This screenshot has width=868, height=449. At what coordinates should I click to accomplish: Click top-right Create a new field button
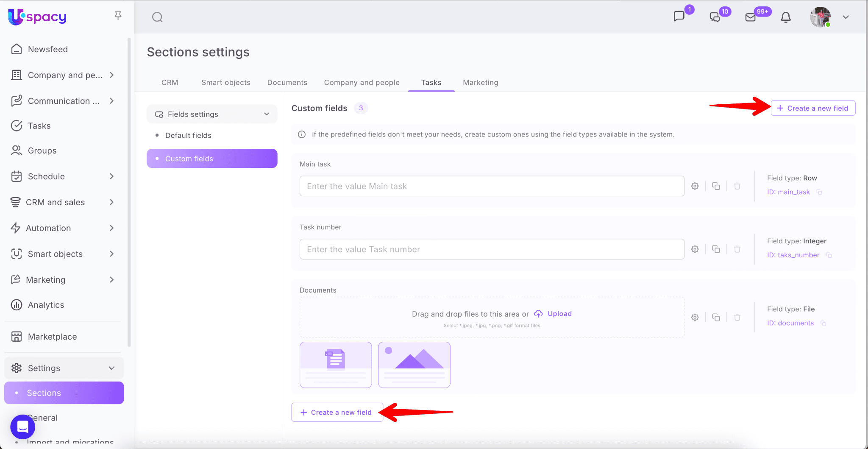tap(812, 108)
